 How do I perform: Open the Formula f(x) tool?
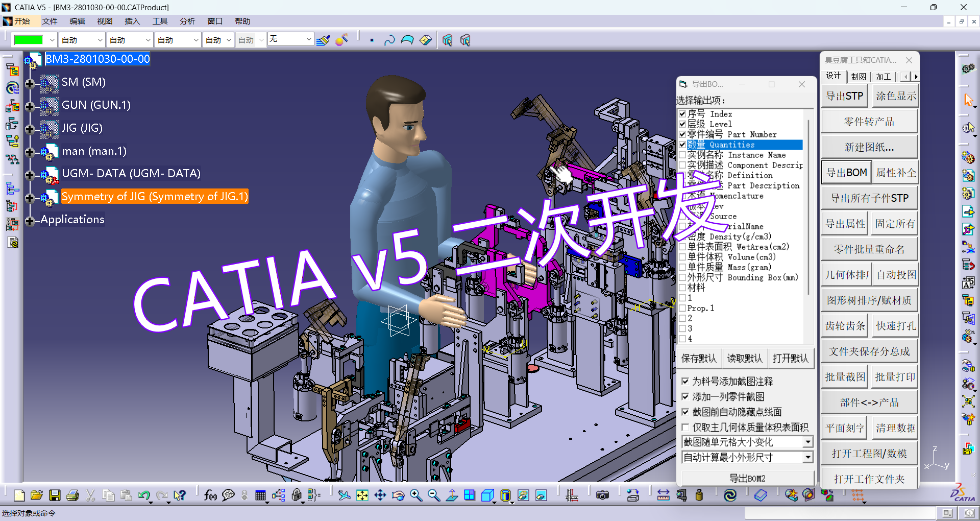tap(210, 495)
